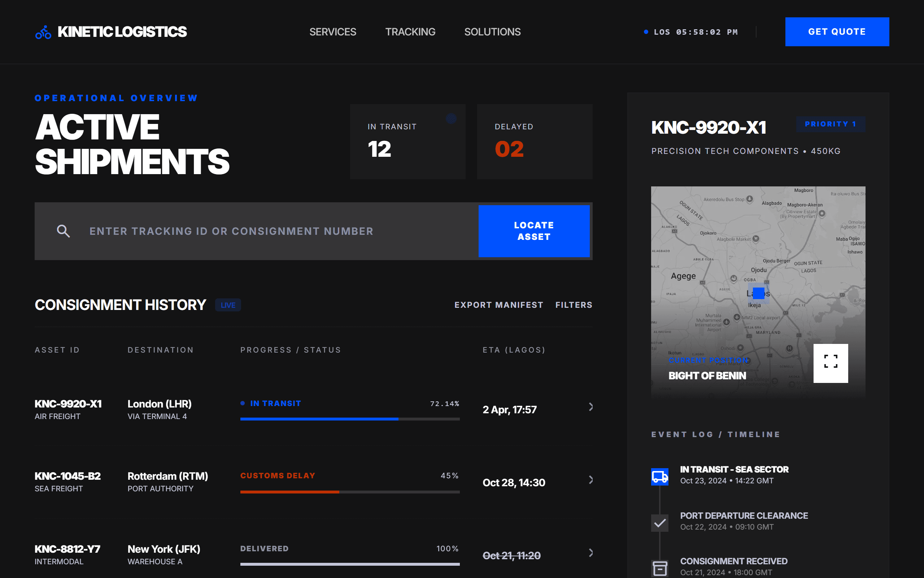The height and width of the screenshot is (578, 924).
Task: Click the DELIVERED status label
Action: click(x=264, y=549)
